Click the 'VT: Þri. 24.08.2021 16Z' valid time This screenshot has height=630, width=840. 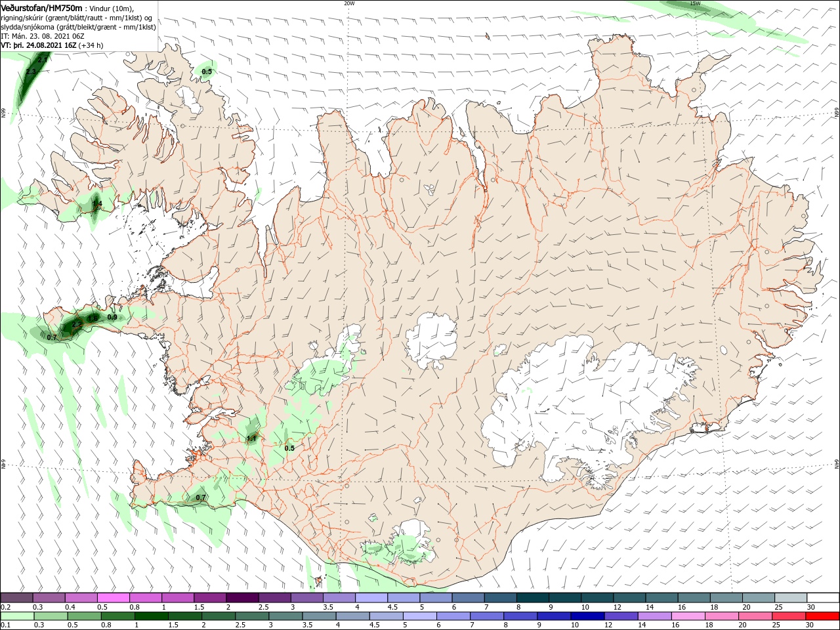point(39,46)
